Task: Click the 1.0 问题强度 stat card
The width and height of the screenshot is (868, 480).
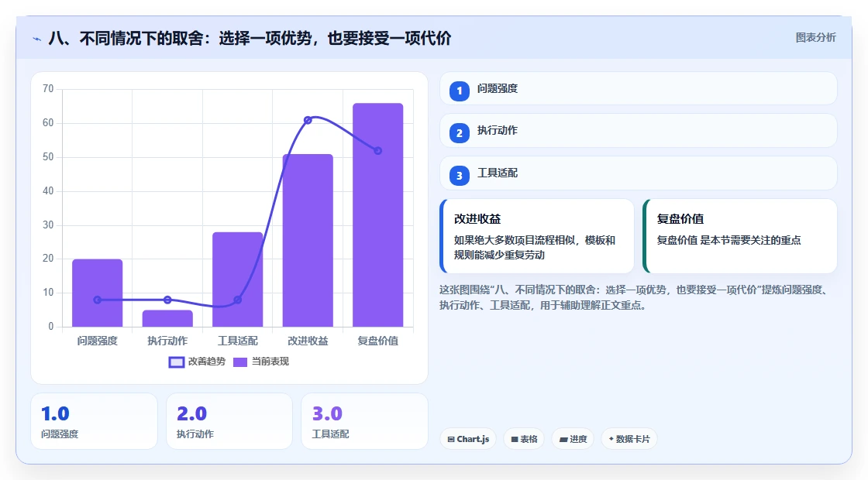Action: pyautogui.click(x=94, y=421)
